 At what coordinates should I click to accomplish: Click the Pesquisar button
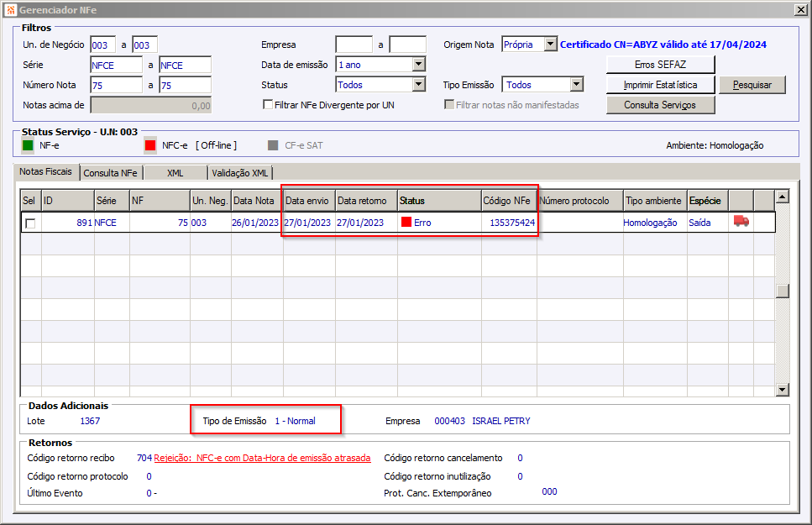752,85
